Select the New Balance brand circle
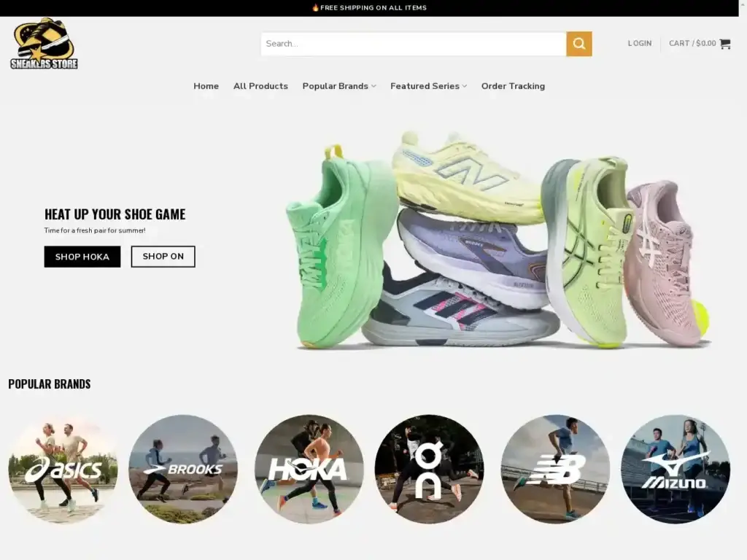The height and width of the screenshot is (560, 747). (x=555, y=469)
